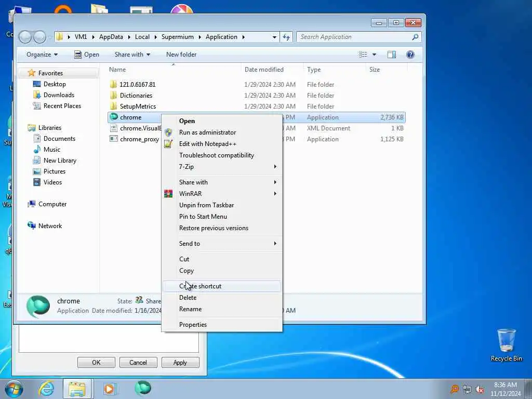Launch Internet Explorer from the taskbar
532x399 pixels.
click(46, 389)
